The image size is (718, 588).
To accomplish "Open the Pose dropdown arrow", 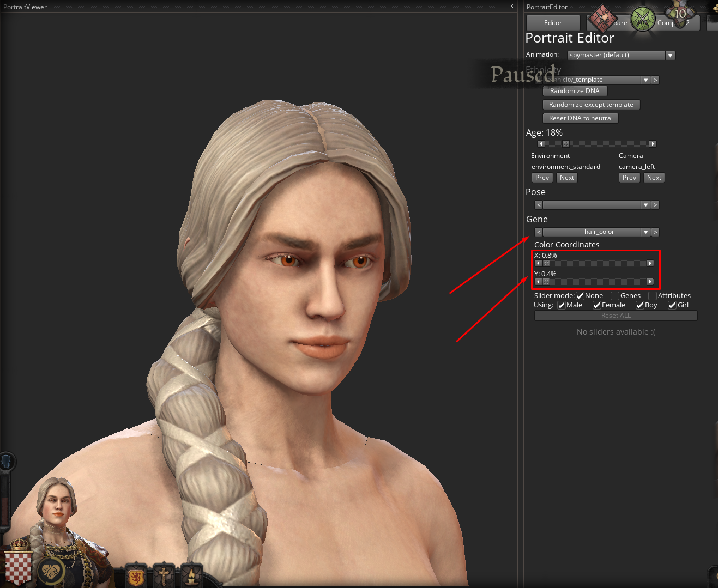I will pos(646,205).
